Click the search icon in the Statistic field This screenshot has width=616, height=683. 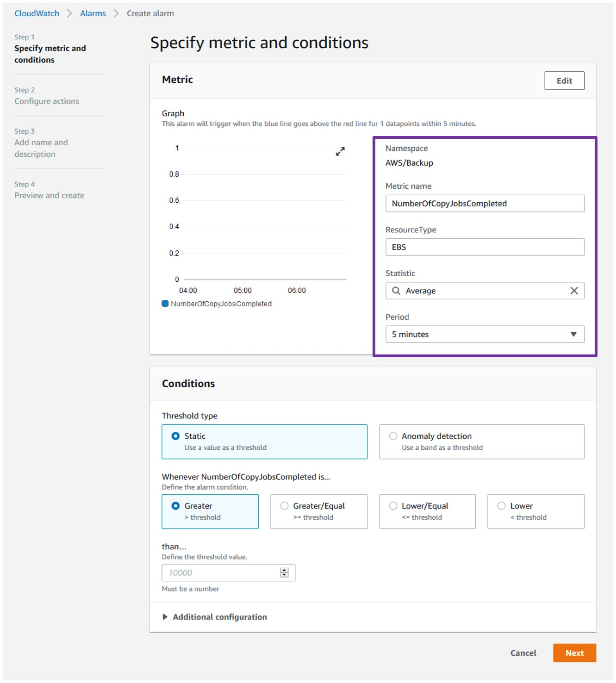397,291
